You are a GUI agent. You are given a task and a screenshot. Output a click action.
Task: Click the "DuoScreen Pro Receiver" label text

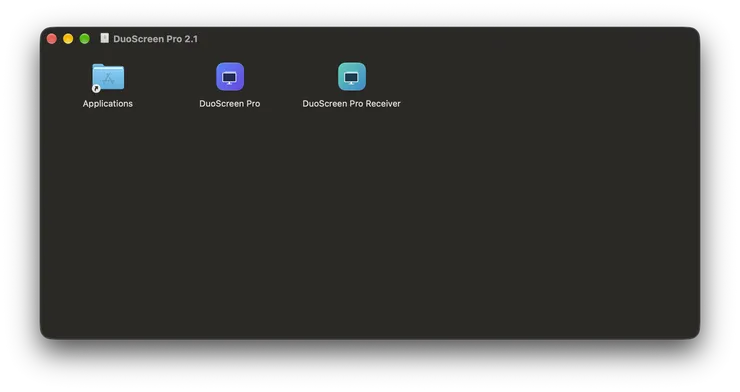coord(352,103)
